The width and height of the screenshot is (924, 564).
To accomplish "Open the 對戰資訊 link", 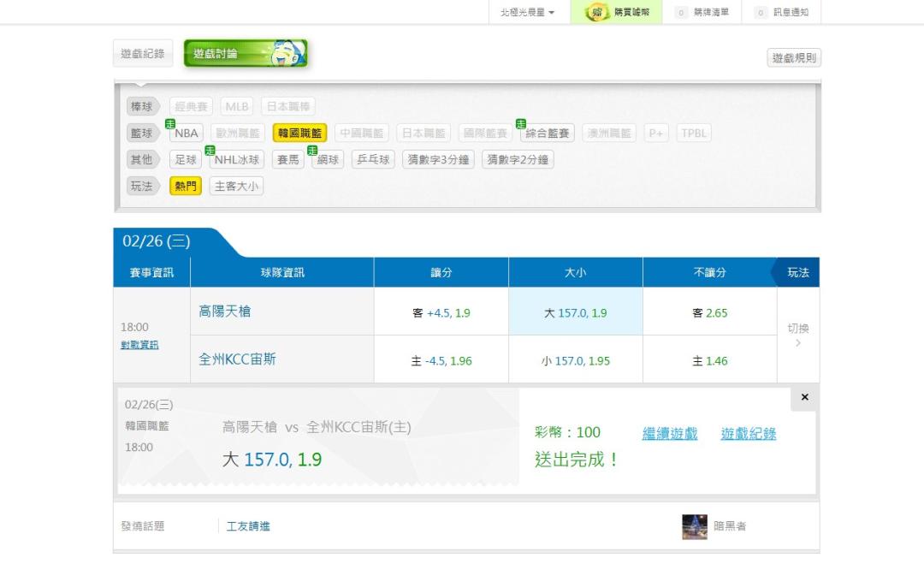I will point(139,346).
